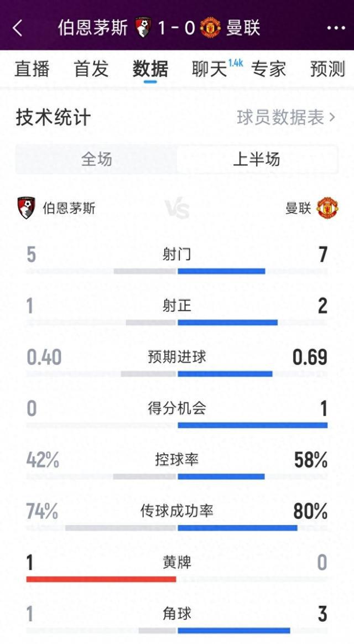Open the 预测 prediction tab
Screen dimensions: 354x644
coord(327,69)
